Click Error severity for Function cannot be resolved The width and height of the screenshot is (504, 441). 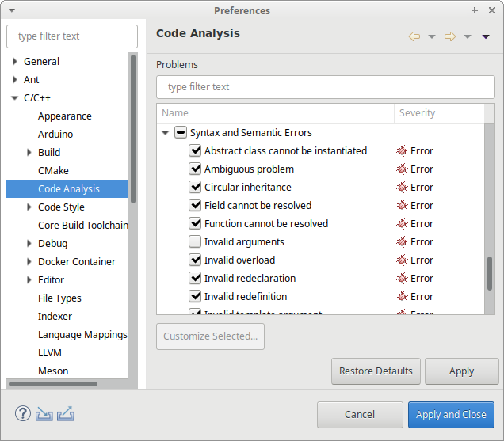[414, 223]
